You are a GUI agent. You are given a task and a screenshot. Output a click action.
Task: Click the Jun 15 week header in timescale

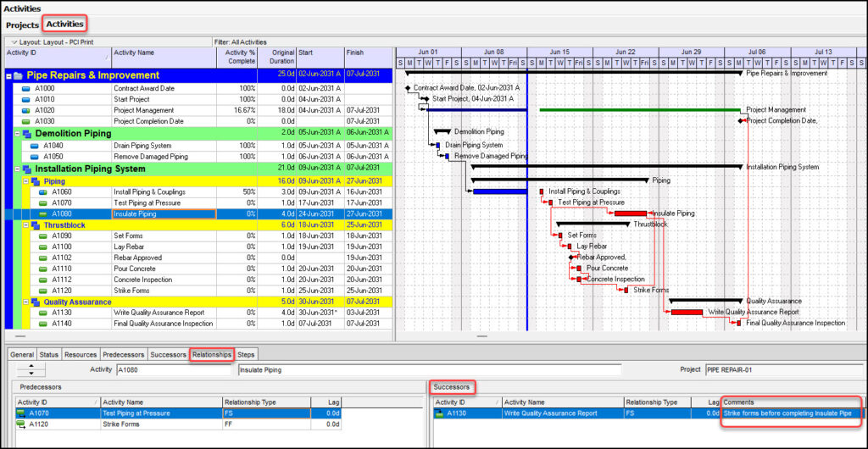point(560,52)
